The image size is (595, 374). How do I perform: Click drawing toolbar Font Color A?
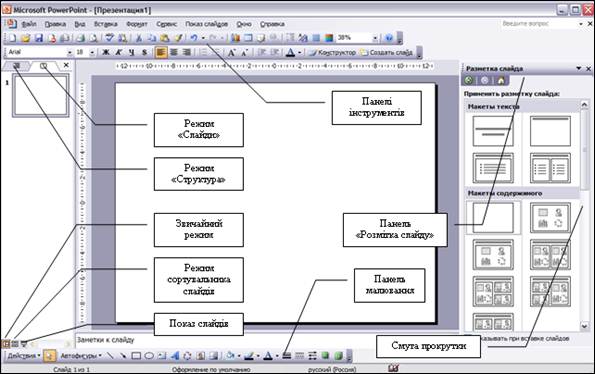(x=268, y=356)
